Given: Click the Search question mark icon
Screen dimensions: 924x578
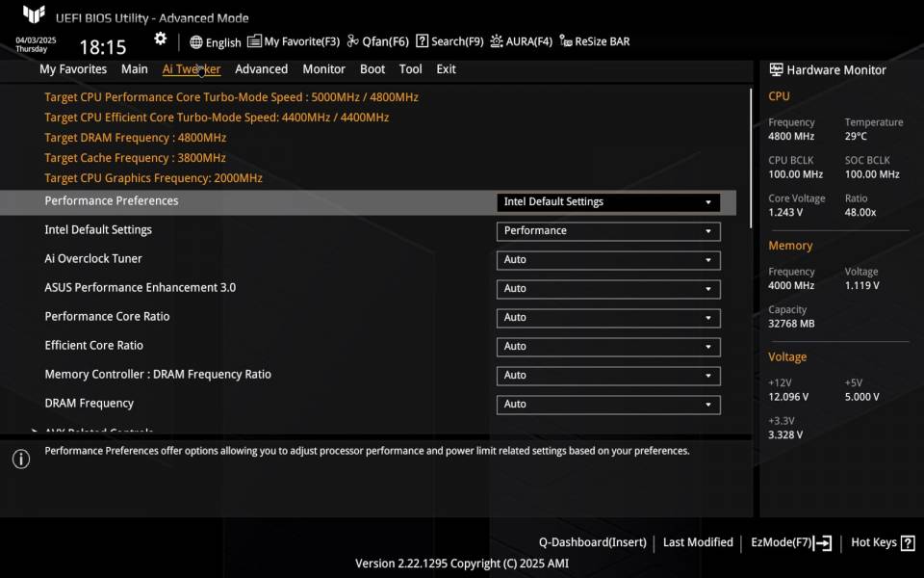Looking at the screenshot, I should tap(422, 40).
